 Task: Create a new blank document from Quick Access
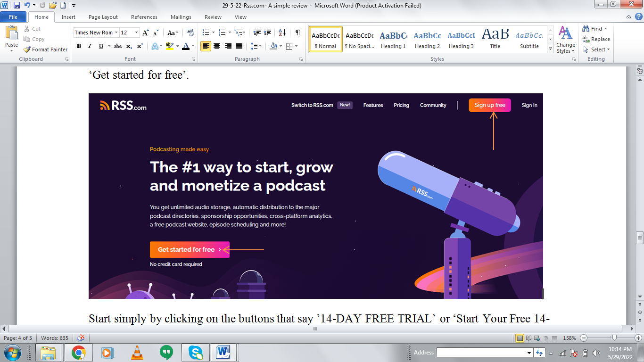(x=63, y=6)
